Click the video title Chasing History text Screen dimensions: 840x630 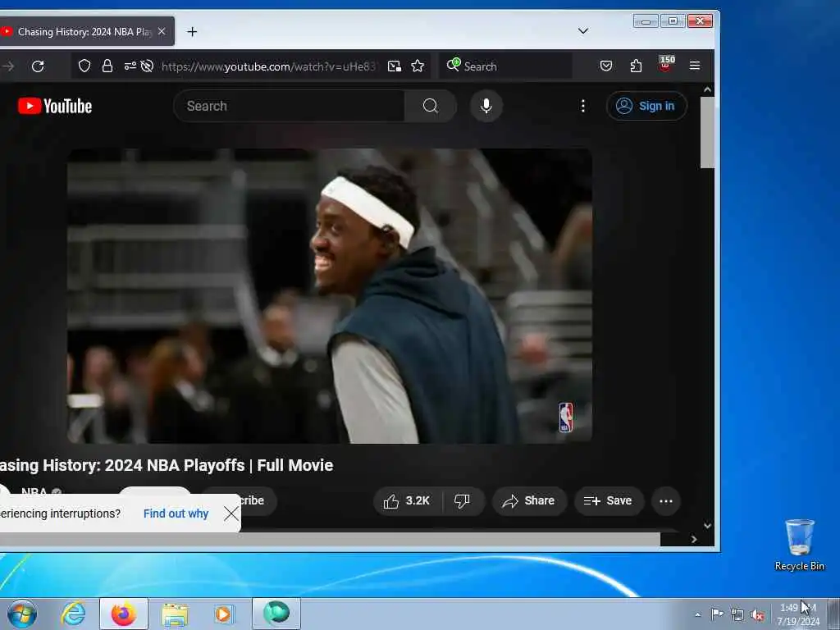pos(166,466)
